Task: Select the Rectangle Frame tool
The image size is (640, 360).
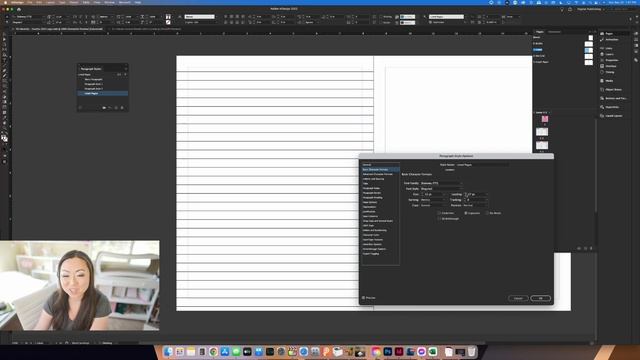Action: [x=4, y=81]
